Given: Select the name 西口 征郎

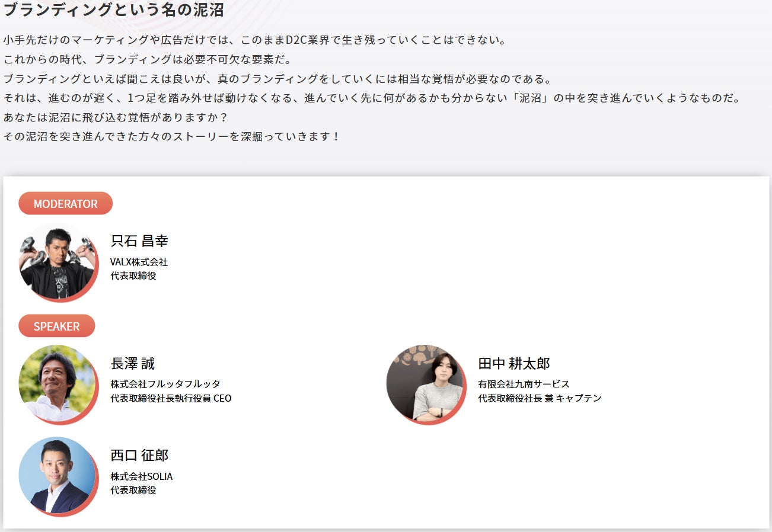Looking at the screenshot, I should coord(139,455).
